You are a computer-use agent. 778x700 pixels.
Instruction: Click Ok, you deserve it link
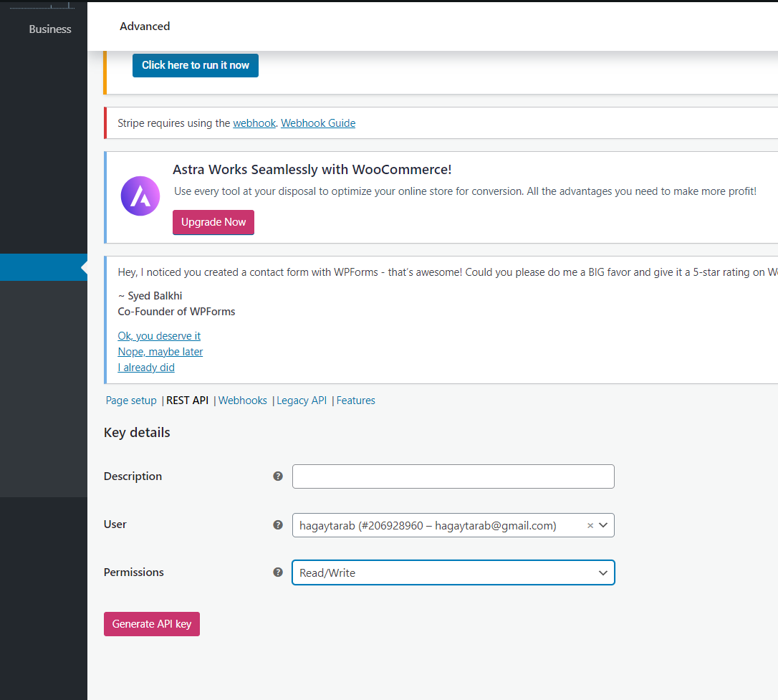[x=159, y=336]
